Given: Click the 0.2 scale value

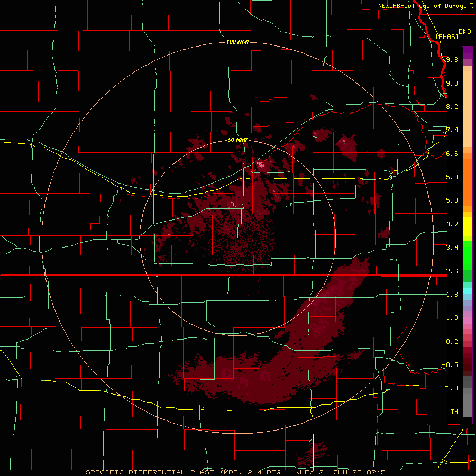Looking at the screenshot, I should pyautogui.click(x=452, y=342).
